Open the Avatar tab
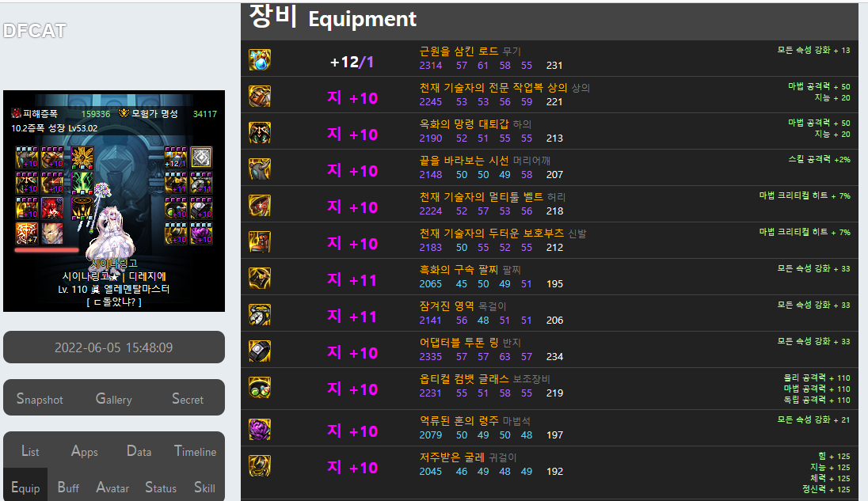868x501 pixels. coord(112,488)
